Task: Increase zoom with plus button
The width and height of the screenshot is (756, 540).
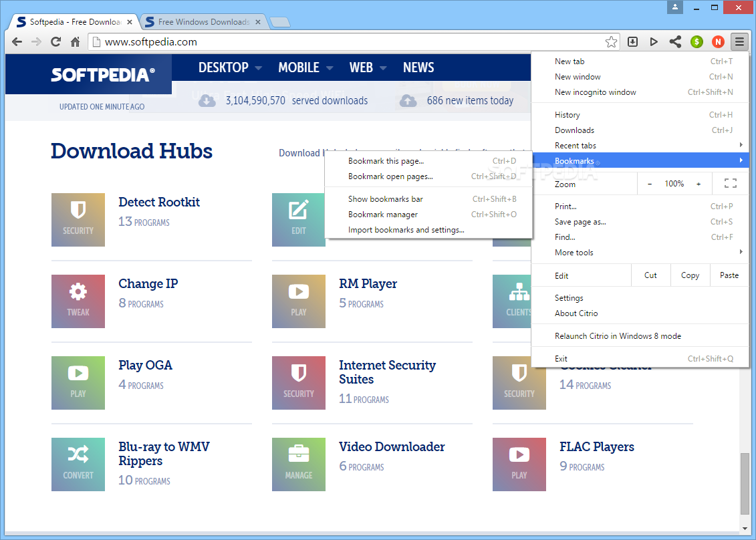Action: pyautogui.click(x=698, y=184)
